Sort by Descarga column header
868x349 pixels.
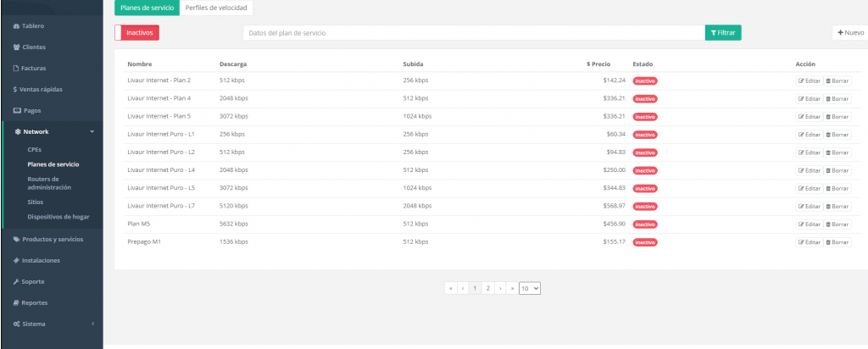233,64
